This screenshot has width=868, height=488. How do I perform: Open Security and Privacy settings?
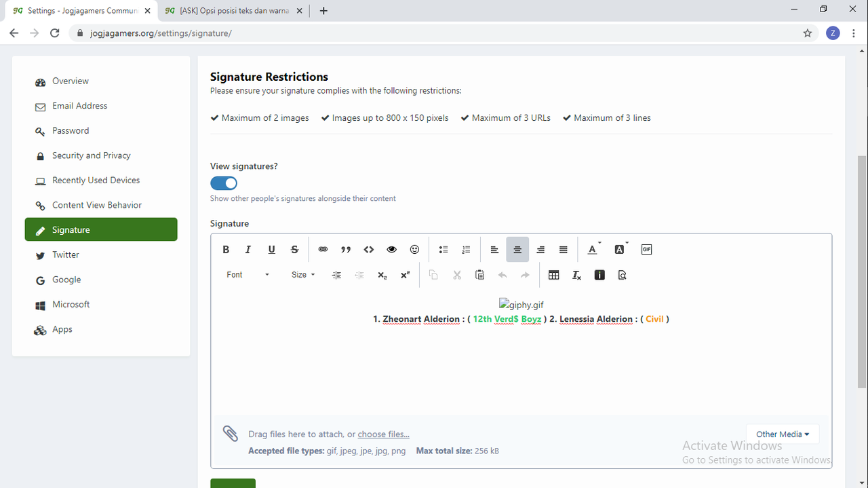pyautogui.click(x=101, y=155)
